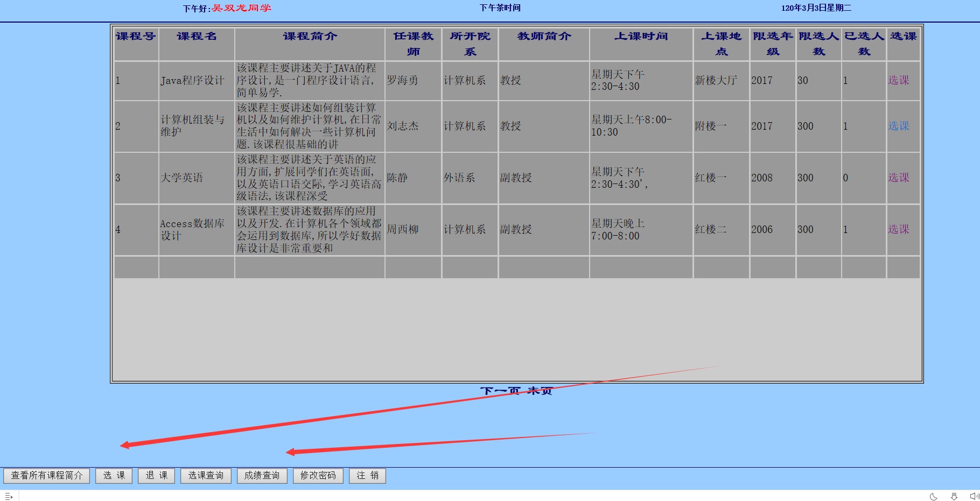
Task: Go to 下一页 link
Action: click(x=500, y=391)
